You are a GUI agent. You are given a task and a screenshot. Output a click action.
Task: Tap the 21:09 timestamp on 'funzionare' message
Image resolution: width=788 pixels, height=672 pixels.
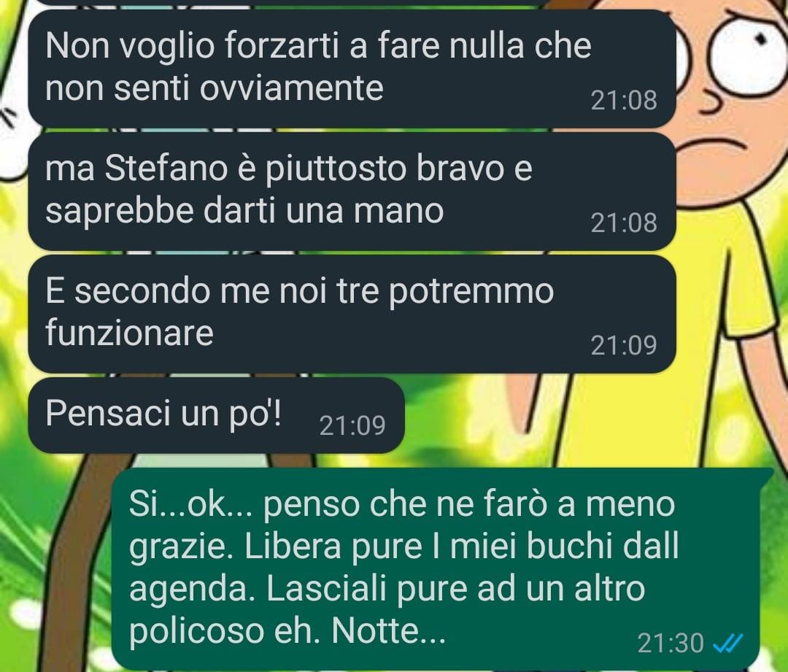tap(624, 345)
